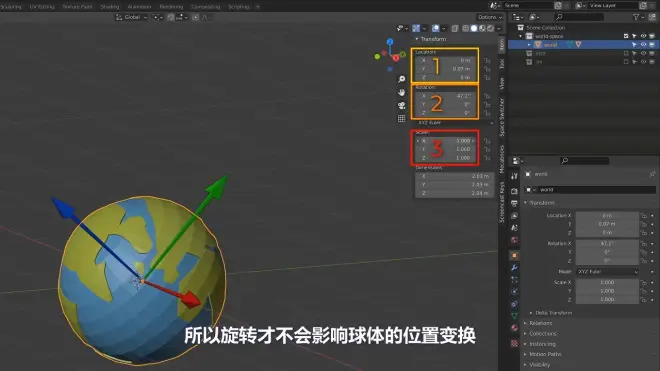
Task: Expand the Delta Transform panel
Action: 551,313
